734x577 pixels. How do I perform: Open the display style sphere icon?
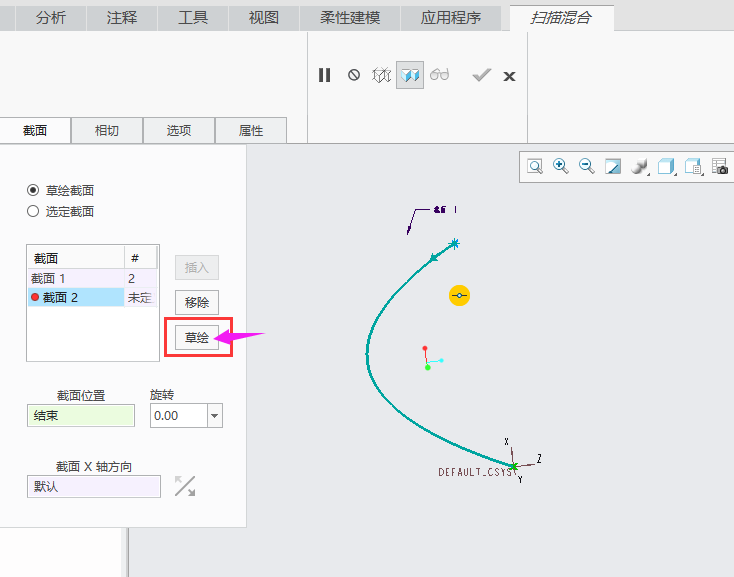pos(639,166)
